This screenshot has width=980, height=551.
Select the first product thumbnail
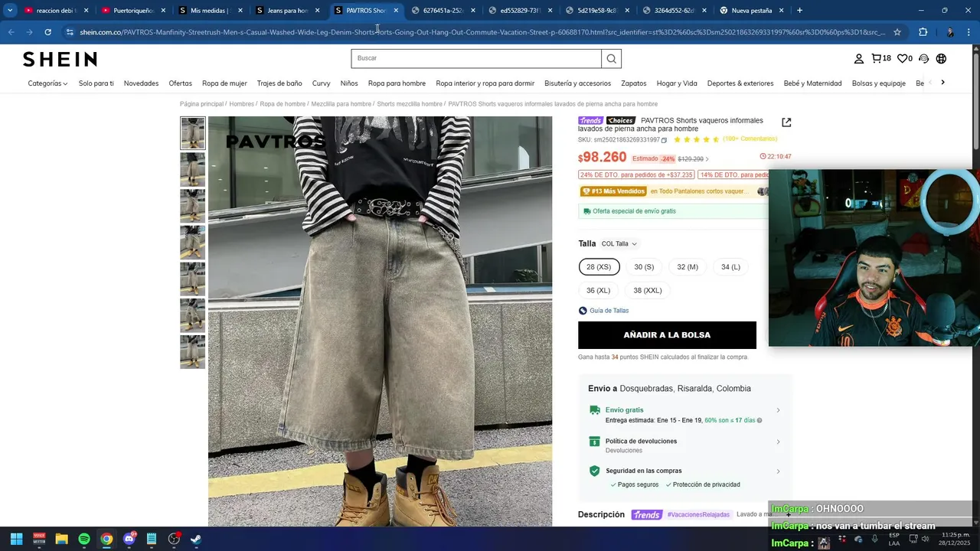[192, 133]
